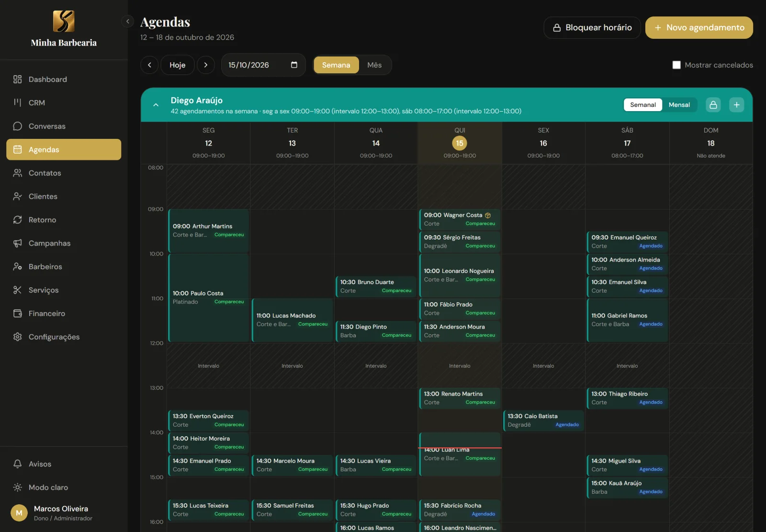766x532 pixels.
Task: Open the 09:00 Wagner Costa appointment
Action: point(460,219)
